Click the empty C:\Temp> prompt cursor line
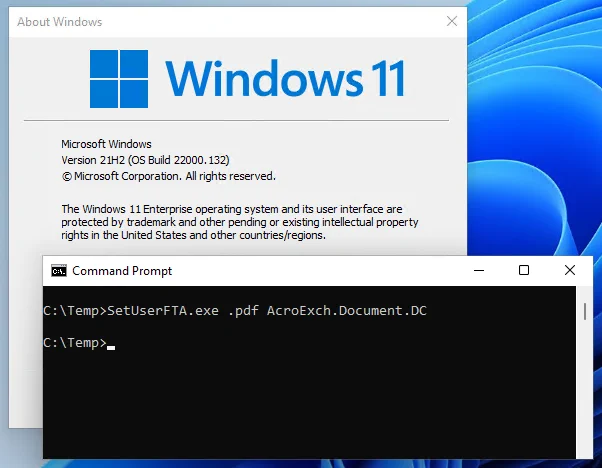 (79, 343)
